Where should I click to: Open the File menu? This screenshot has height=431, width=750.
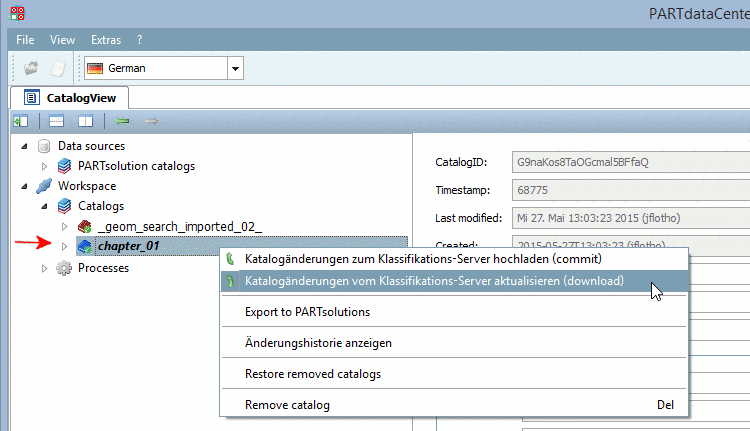26,40
